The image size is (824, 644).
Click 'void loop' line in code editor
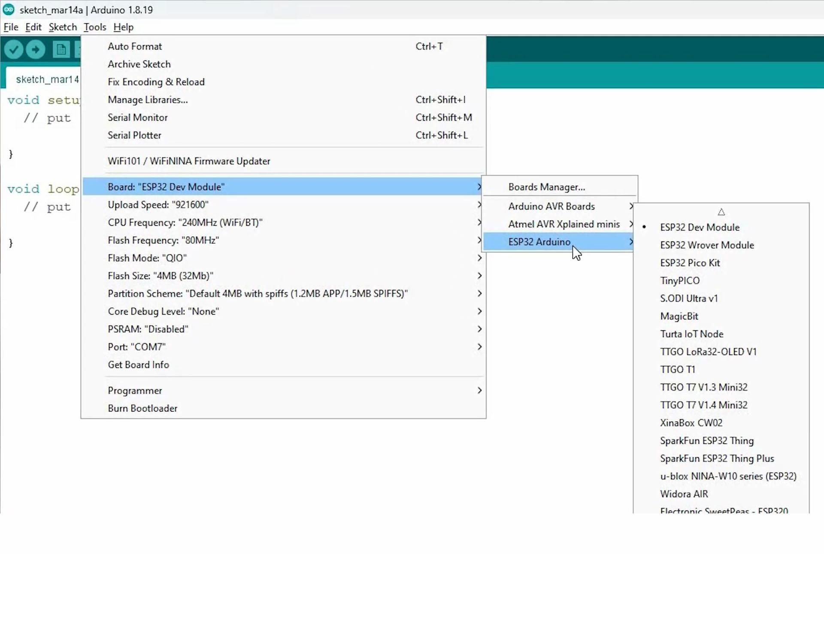pyautogui.click(x=43, y=189)
